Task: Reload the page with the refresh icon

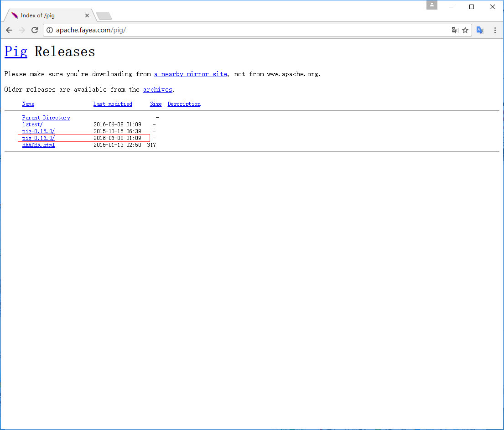Action: (35, 30)
